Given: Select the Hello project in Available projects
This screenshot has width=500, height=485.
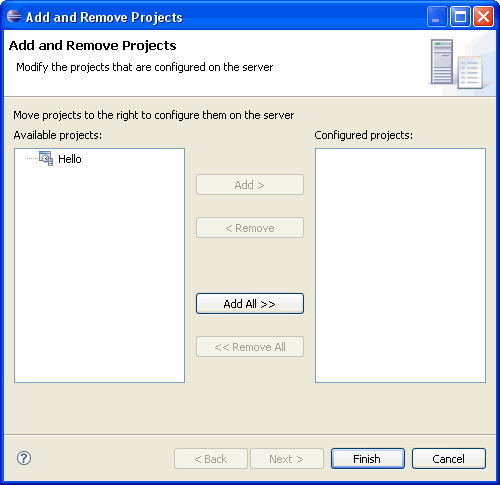Looking at the screenshot, I should point(70,159).
